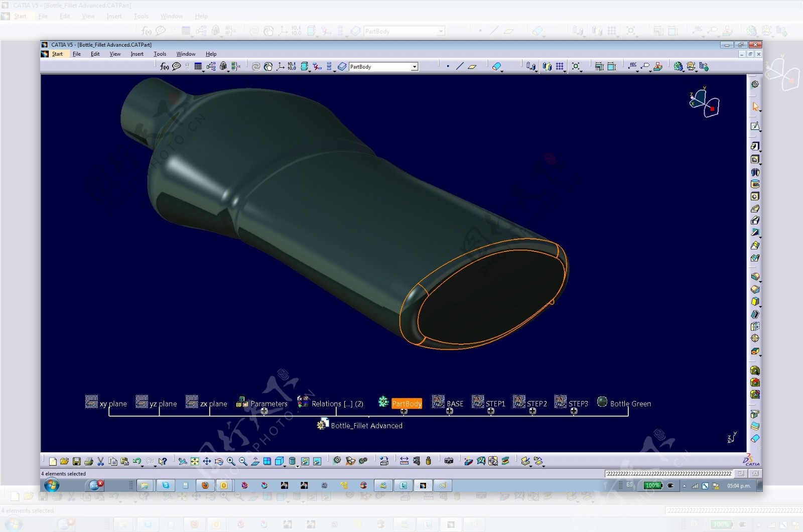Image resolution: width=803 pixels, height=532 pixels.
Task: Click the Capture camera icon
Action: (x=449, y=461)
